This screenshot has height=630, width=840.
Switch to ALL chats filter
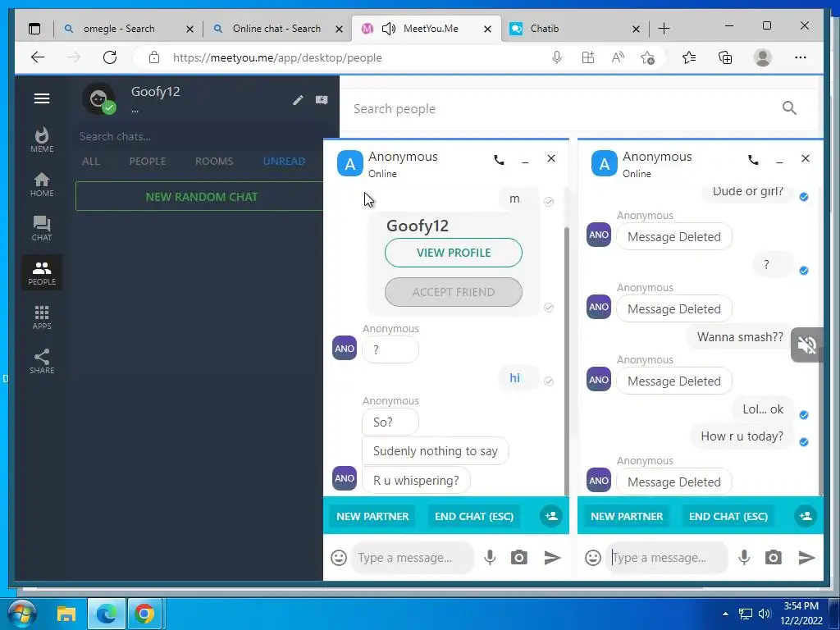click(x=91, y=162)
